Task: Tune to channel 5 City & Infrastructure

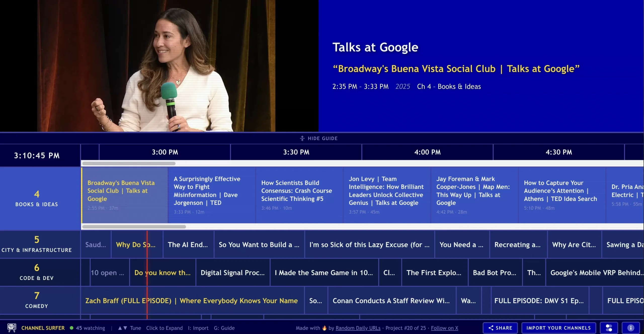Action: click(x=37, y=244)
